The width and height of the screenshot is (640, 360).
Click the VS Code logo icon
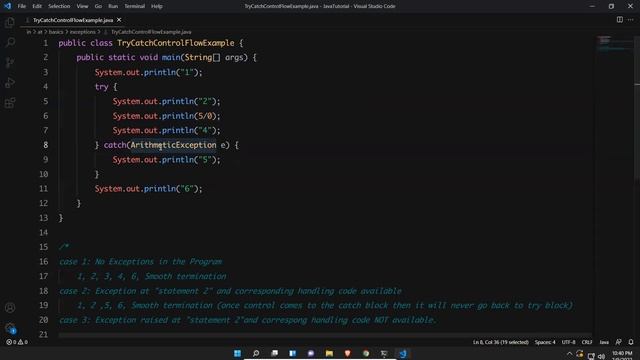(7, 6)
